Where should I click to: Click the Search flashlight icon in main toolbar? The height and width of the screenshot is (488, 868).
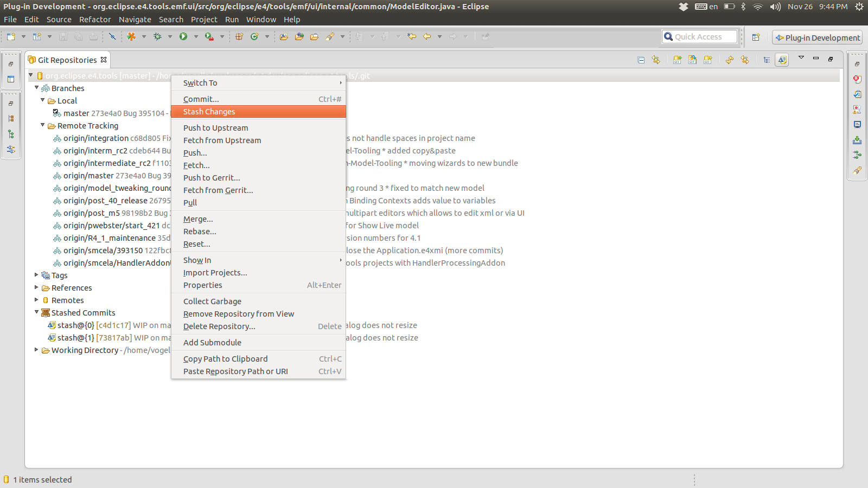tap(330, 36)
